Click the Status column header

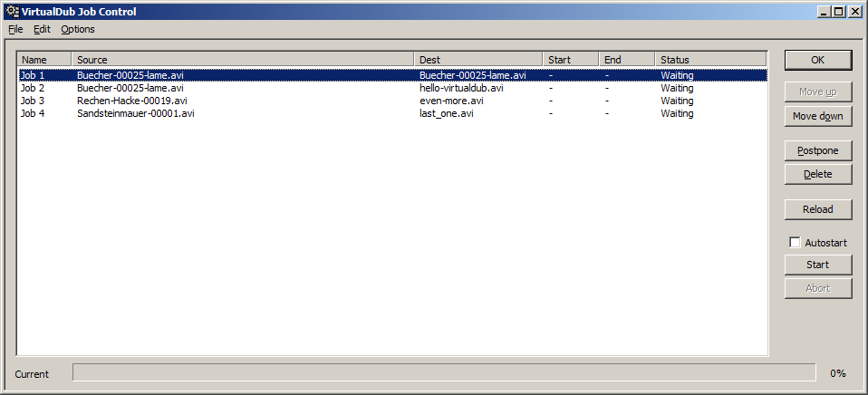click(x=710, y=59)
